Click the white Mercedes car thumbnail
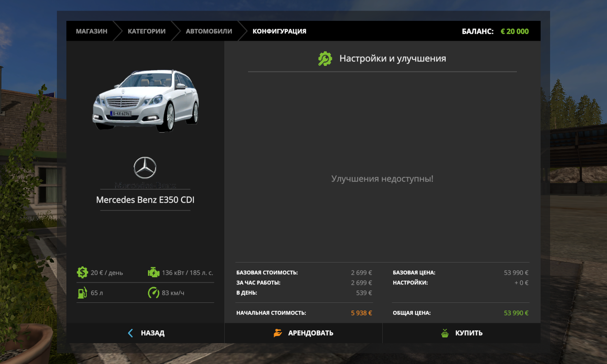607x364 pixels. point(146,100)
